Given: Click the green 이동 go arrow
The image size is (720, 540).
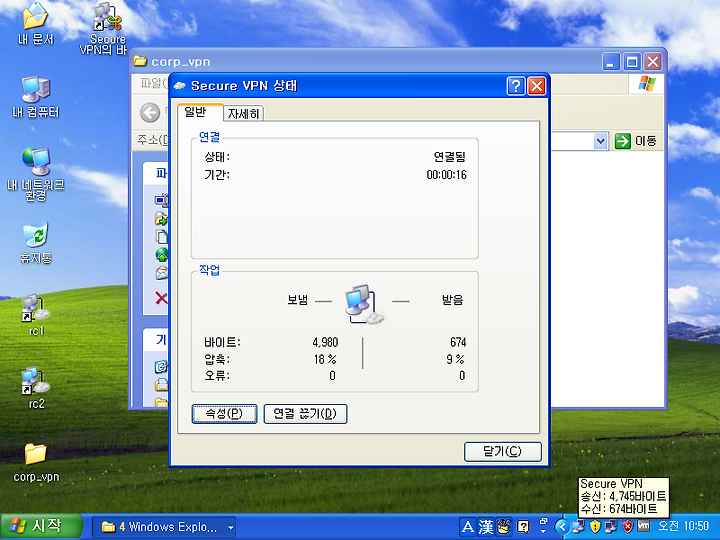Looking at the screenshot, I should [623, 141].
